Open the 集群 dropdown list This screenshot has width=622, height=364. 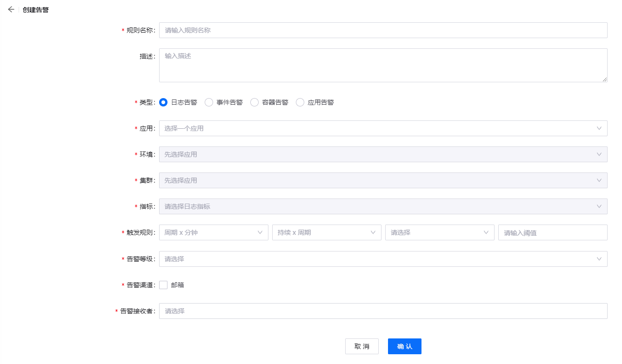coord(383,180)
